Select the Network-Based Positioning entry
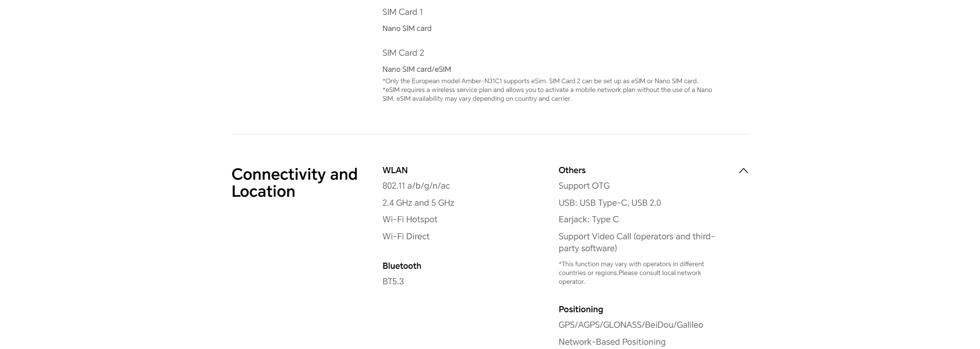Viewport: 980px width, 349px height. point(612,342)
